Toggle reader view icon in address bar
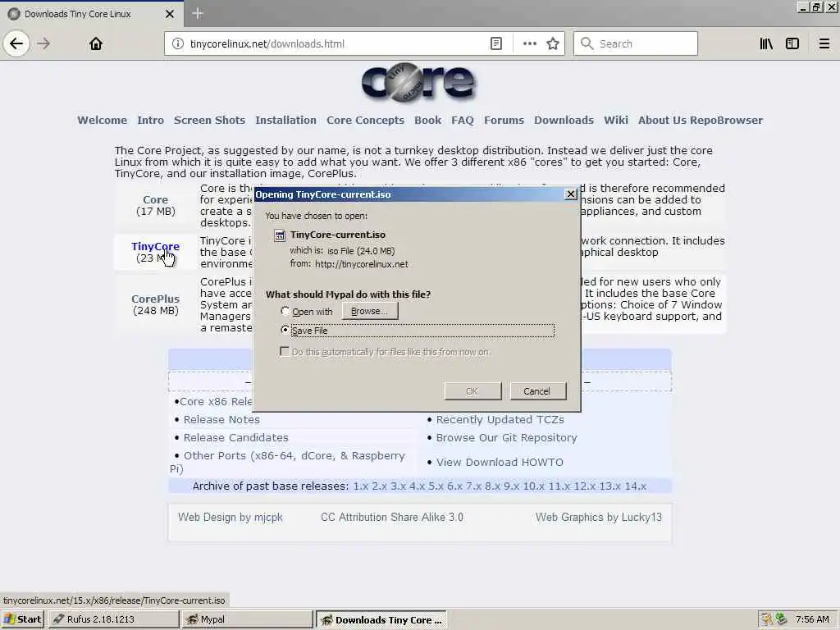The width and height of the screenshot is (840, 630). click(x=496, y=44)
